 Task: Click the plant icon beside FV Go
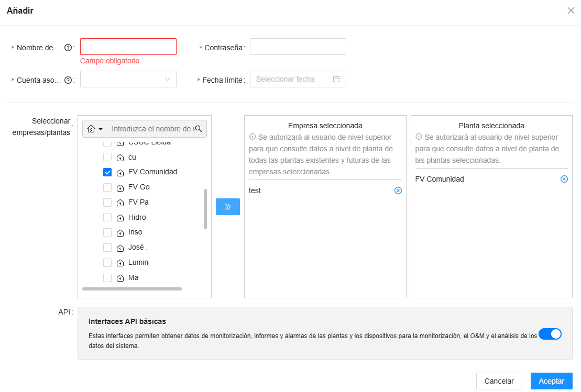coord(120,188)
